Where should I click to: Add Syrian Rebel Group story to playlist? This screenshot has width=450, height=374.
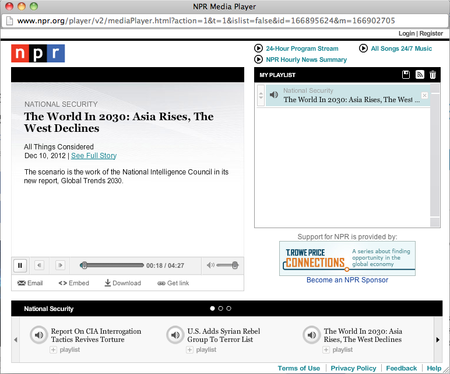click(x=201, y=350)
